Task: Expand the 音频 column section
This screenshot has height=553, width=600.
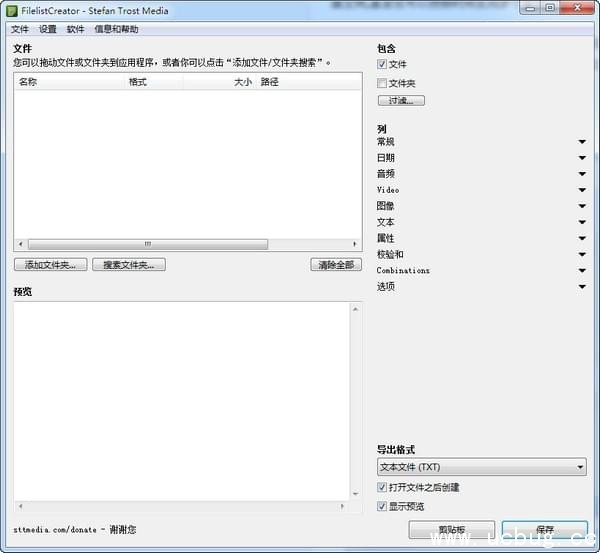Action: [582, 174]
